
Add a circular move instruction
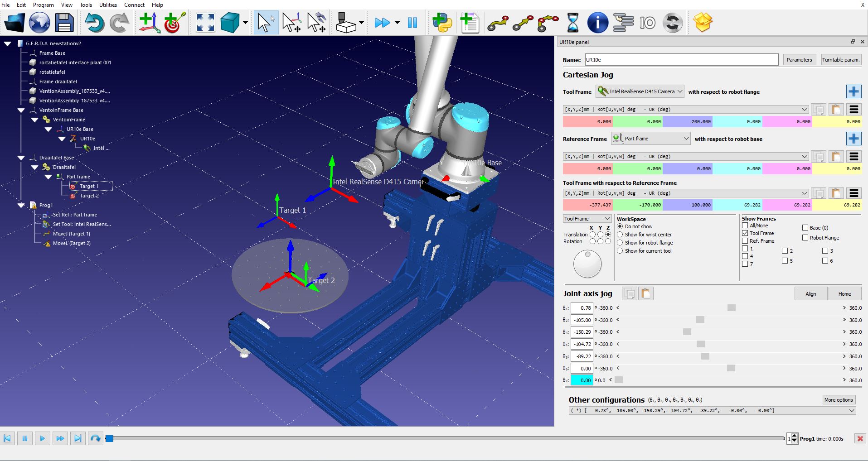[x=548, y=23]
